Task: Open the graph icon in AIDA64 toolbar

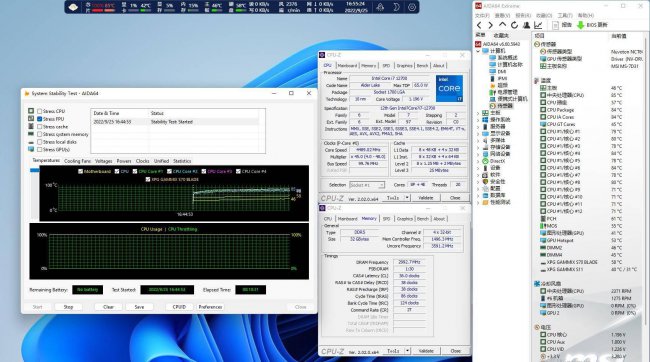Action: click(538, 25)
